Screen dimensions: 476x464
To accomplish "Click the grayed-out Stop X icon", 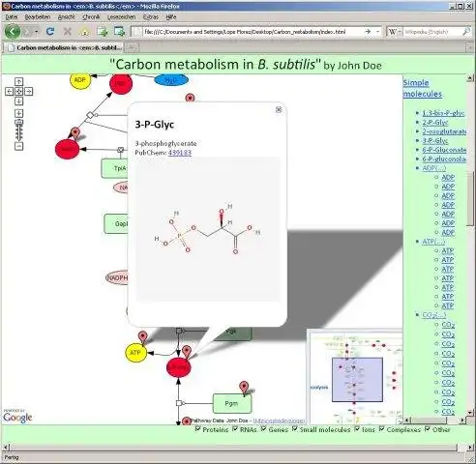I will click(x=68, y=32).
